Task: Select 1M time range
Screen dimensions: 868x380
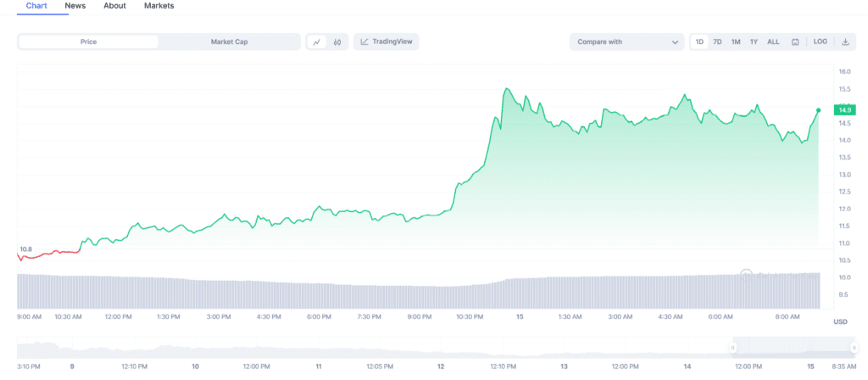Action: point(736,42)
